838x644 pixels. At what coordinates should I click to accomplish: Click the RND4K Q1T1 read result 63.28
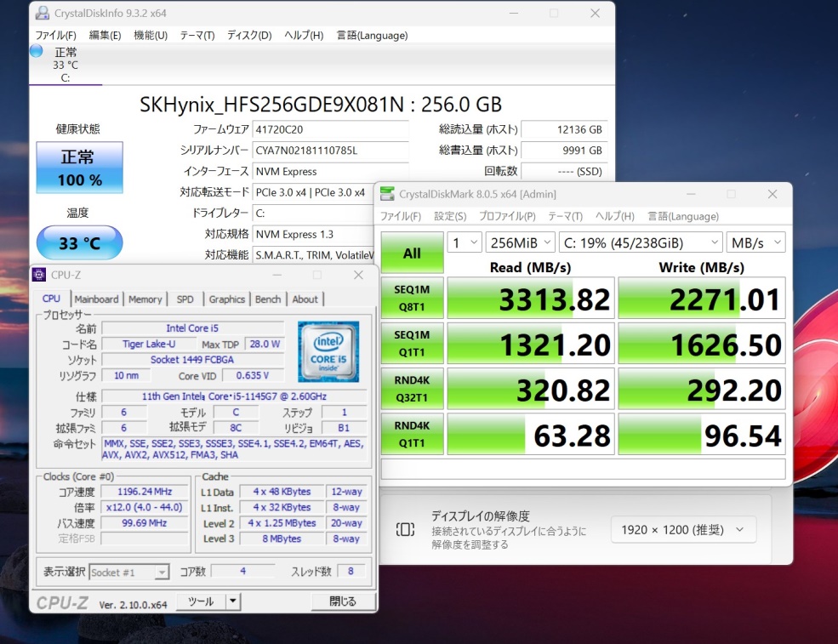pos(531,434)
